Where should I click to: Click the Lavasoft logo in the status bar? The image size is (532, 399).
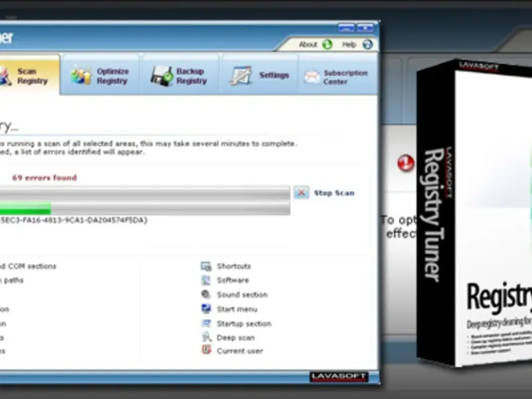tap(339, 376)
